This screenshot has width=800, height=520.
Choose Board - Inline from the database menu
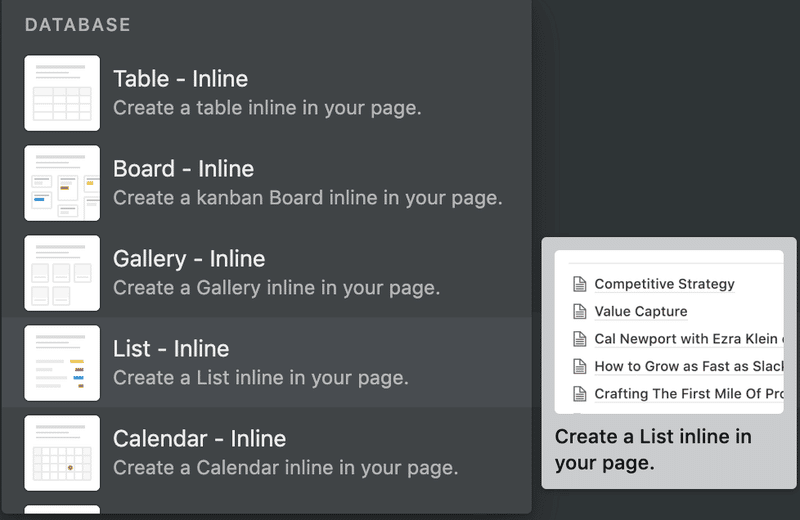click(183, 169)
